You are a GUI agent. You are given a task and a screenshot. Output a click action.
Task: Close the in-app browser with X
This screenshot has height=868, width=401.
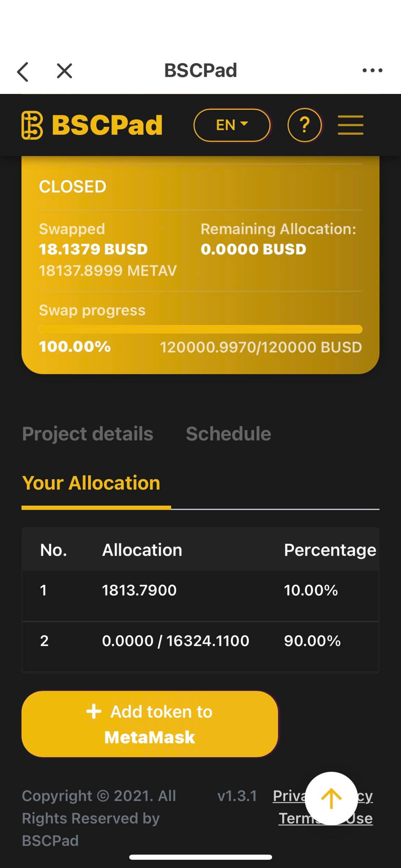[64, 71]
